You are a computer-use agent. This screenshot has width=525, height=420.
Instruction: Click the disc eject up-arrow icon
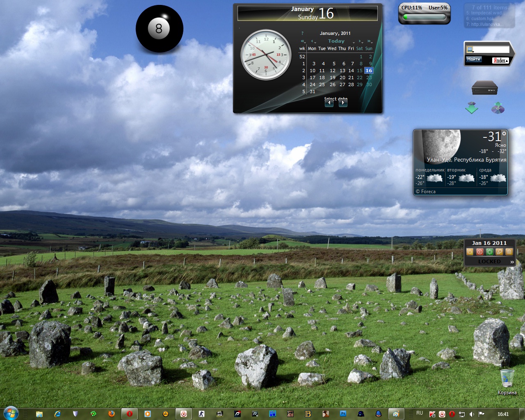pos(498,108)
